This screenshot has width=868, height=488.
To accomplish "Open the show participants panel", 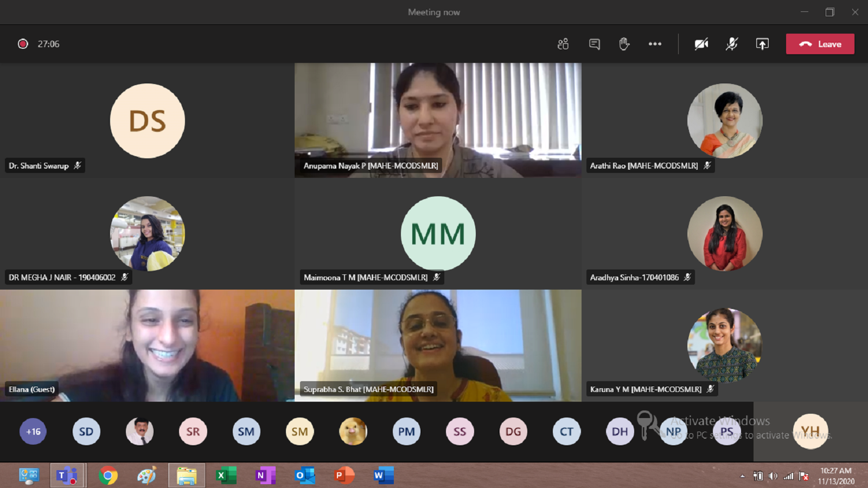I will tap(563, 44).
